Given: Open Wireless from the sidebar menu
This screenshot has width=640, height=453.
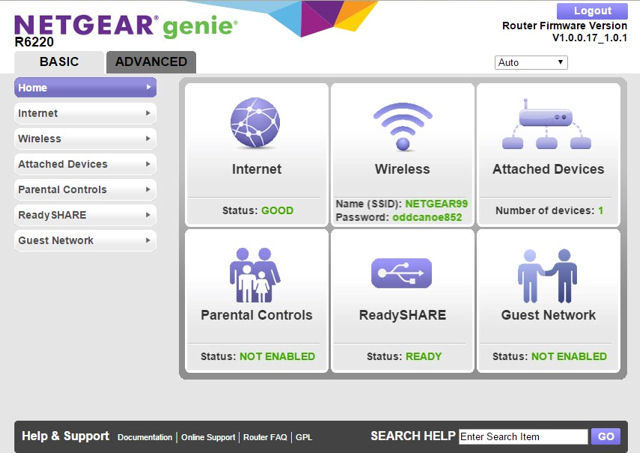Looking at the screenshot, I should 85,138.
